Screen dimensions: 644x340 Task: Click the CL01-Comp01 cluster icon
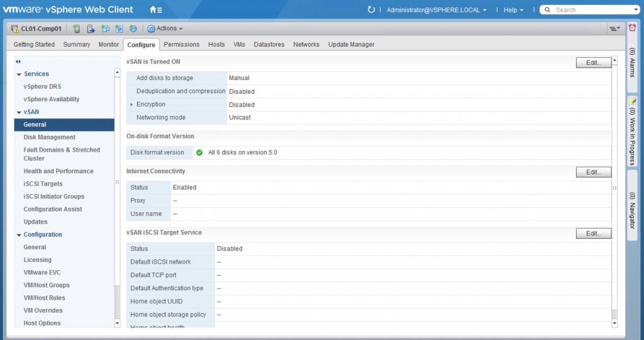(x=15, y=29)
